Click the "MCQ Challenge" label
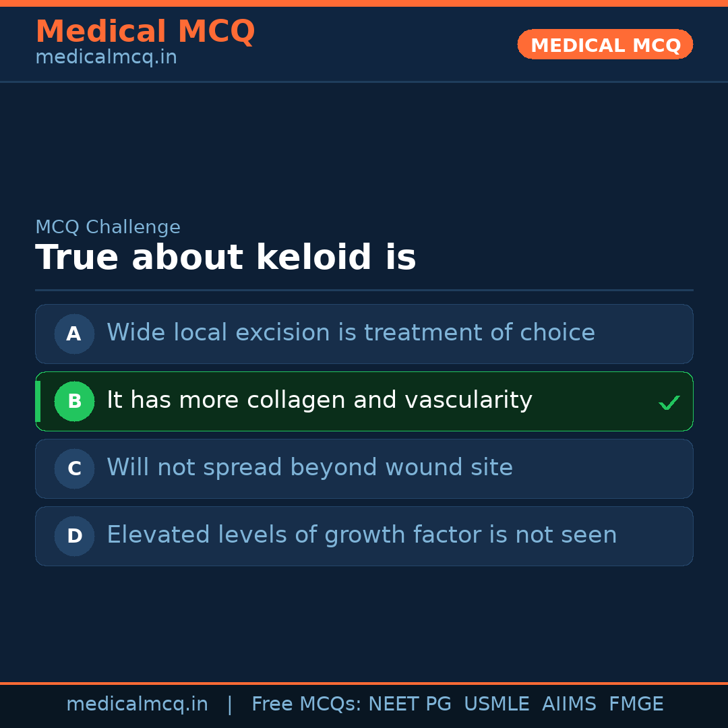728x728 pixels. 108,228
